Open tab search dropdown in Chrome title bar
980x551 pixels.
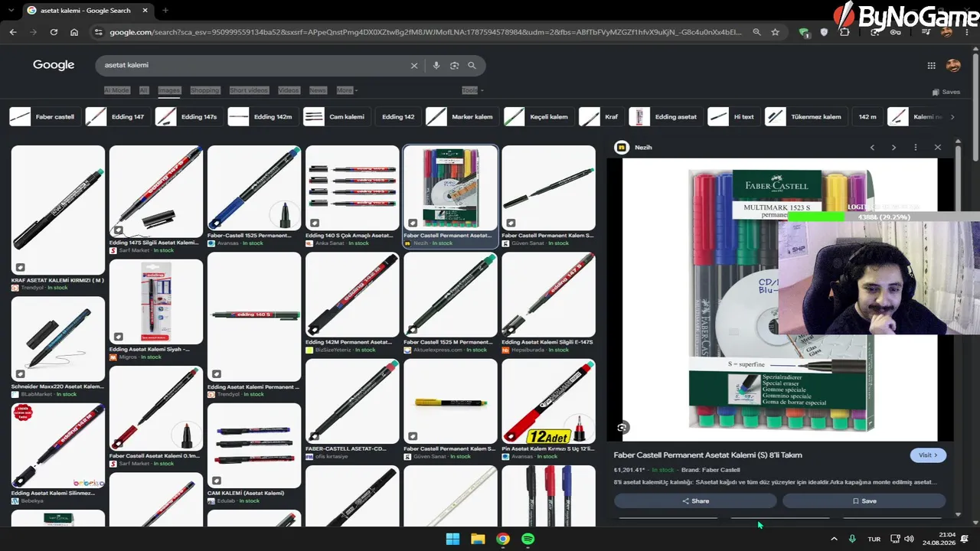(x=11, y=11)
